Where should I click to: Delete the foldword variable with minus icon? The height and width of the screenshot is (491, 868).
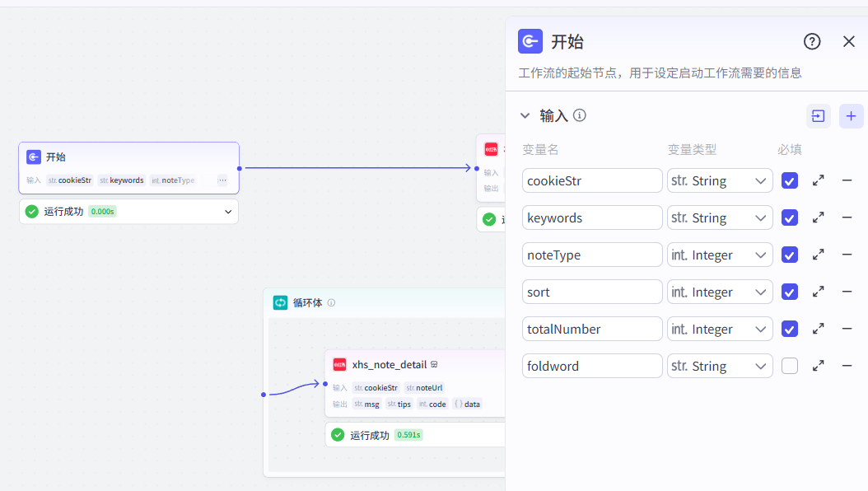847,366
